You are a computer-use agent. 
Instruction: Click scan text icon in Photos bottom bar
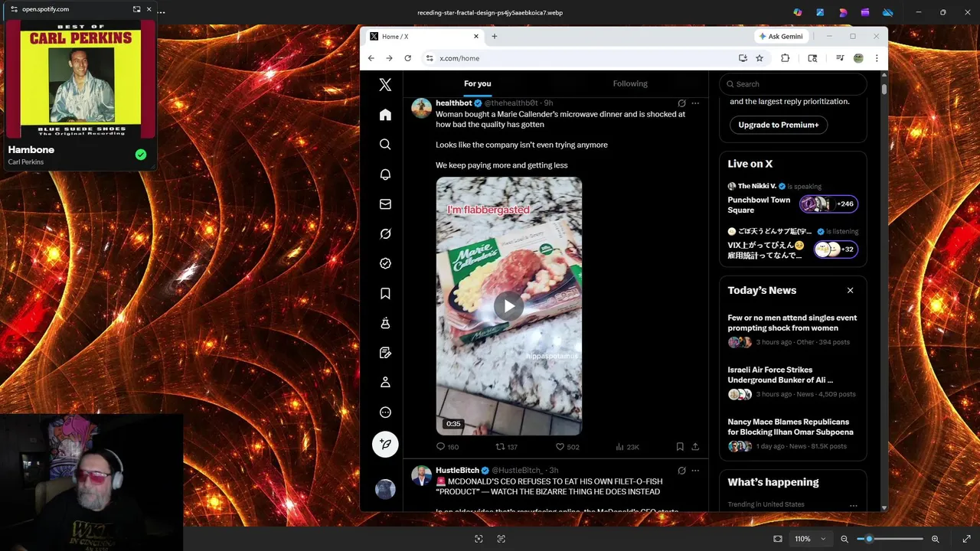501,539
